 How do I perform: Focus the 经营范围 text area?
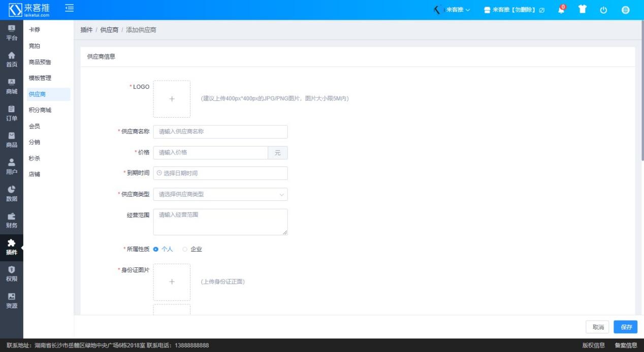(x=220, y=222)
